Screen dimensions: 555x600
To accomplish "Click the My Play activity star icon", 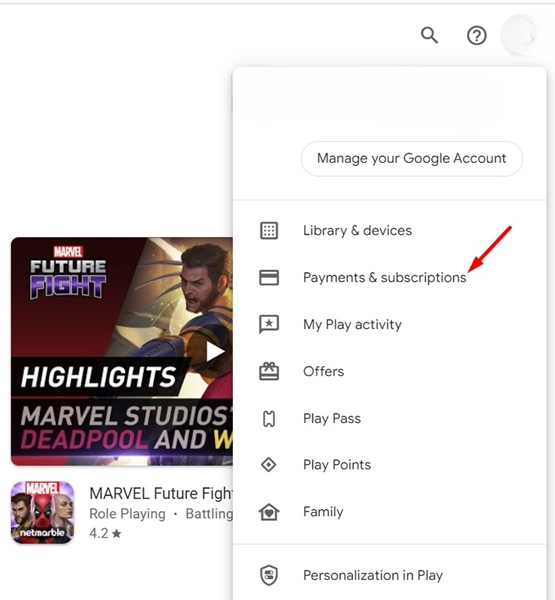I will coord(269,324).
